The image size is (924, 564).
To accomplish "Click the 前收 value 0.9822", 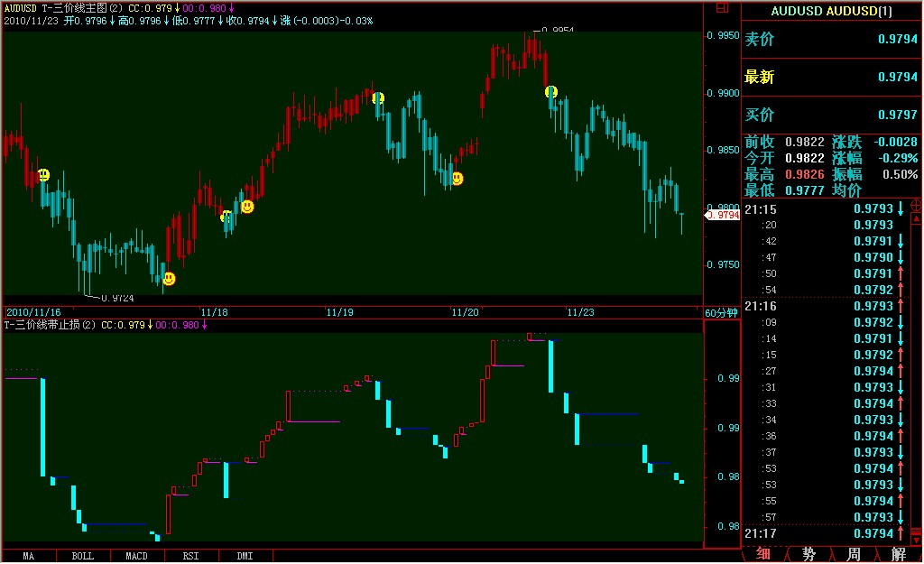I will [804, 142].
